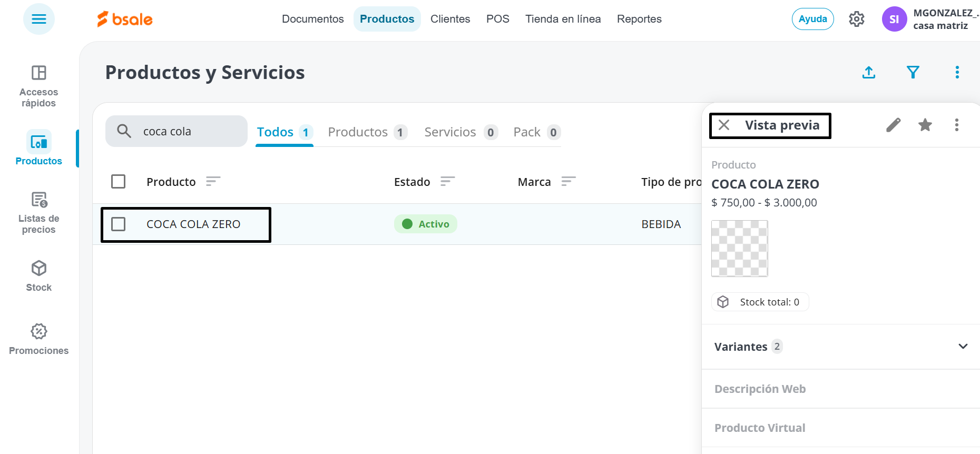Toggle select-all products checkbox
This screenshot has width=980, height=454.
coord(119,182)
